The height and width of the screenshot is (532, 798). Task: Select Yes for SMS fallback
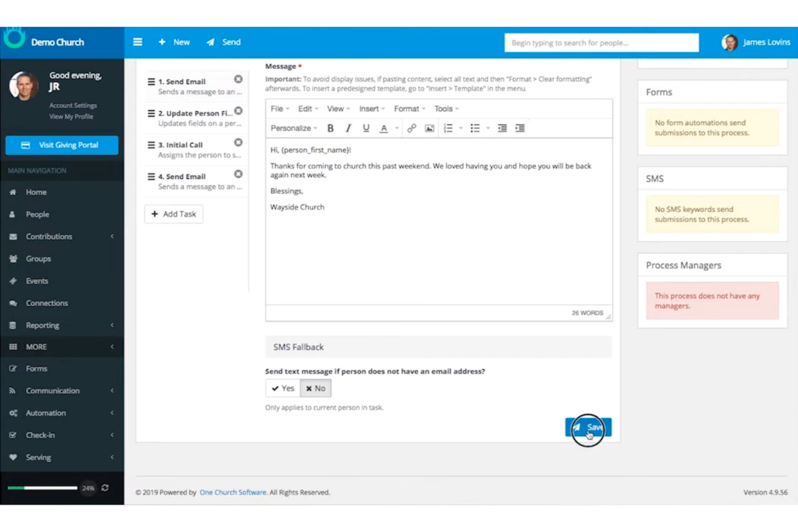[283, 388]
